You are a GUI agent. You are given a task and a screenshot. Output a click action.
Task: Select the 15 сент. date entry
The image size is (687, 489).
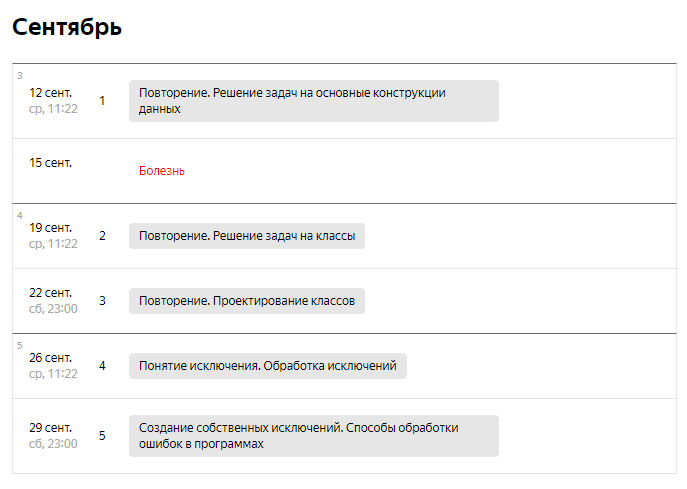tap(50, 163)
